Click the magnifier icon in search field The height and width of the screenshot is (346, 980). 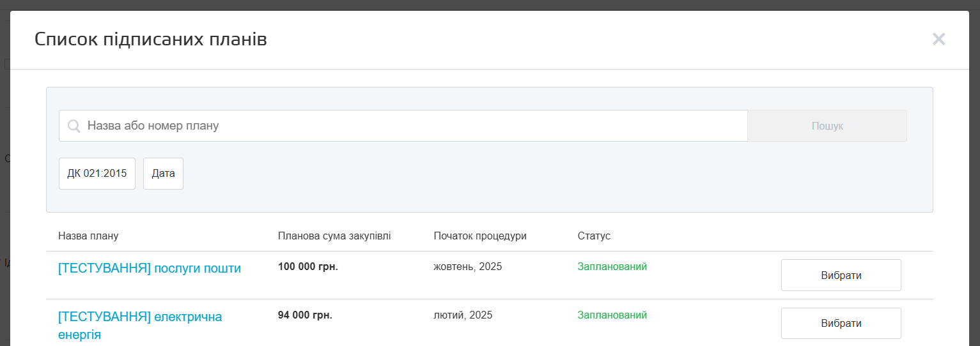click(x=74, y=126)
